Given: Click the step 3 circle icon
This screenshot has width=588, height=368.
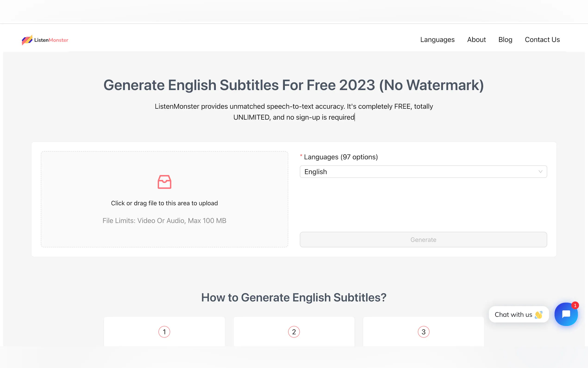Looking at the screenshot, I should click(423, 332).
